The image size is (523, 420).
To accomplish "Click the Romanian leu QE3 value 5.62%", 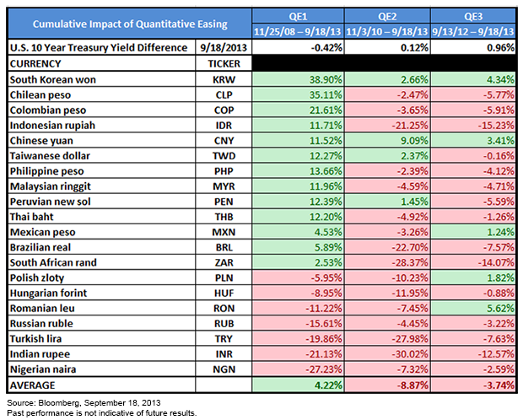I will point(473,308).
